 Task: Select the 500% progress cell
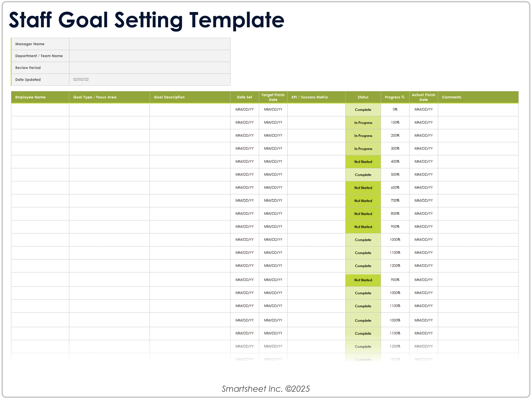395,175
